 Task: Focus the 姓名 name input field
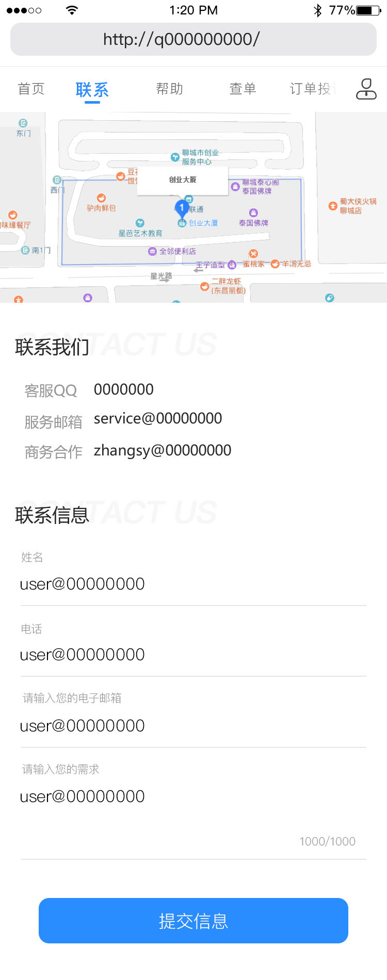tap(193, 584)
